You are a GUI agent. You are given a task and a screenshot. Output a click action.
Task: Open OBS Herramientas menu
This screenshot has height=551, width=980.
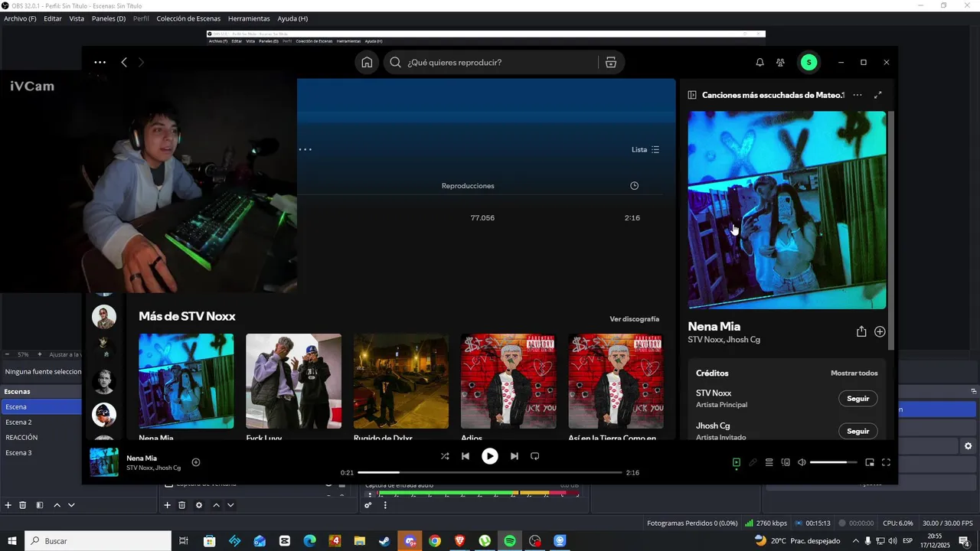249,18
